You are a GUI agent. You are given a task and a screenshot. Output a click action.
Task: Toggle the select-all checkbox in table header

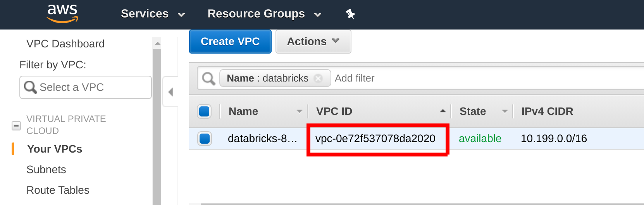(x=204, y=111)
